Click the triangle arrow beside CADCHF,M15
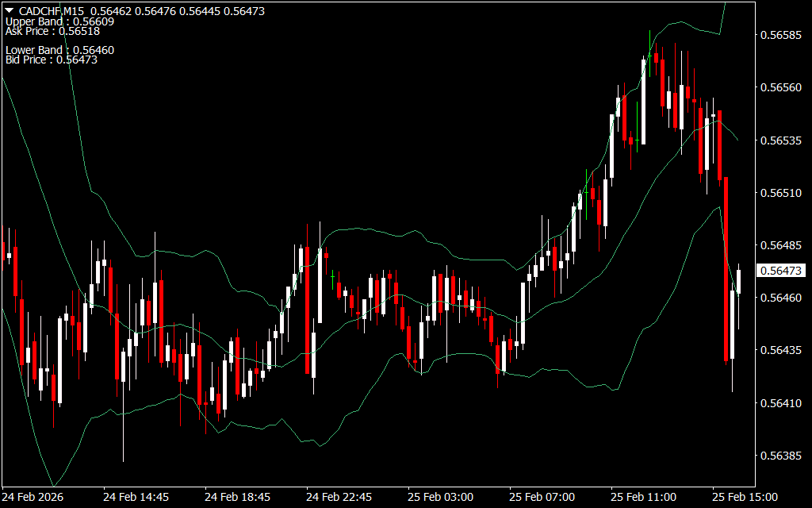Viewport: 812px width, 508px height. click(10, 11)
